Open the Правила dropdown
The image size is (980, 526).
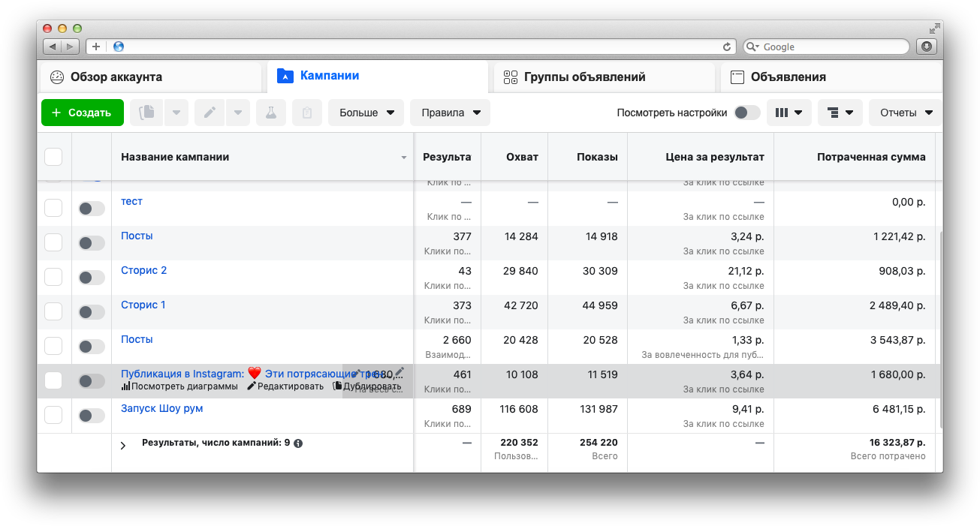tap(451, 113)
